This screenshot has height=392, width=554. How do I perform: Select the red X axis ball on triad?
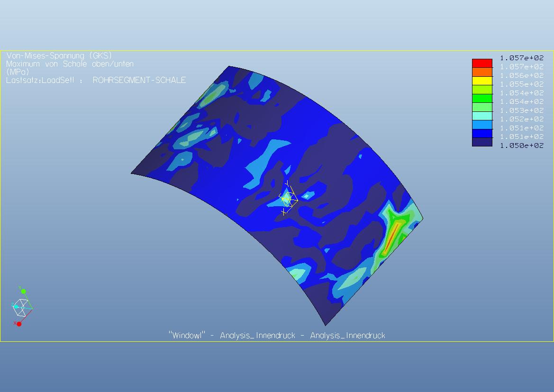(19, 324)
